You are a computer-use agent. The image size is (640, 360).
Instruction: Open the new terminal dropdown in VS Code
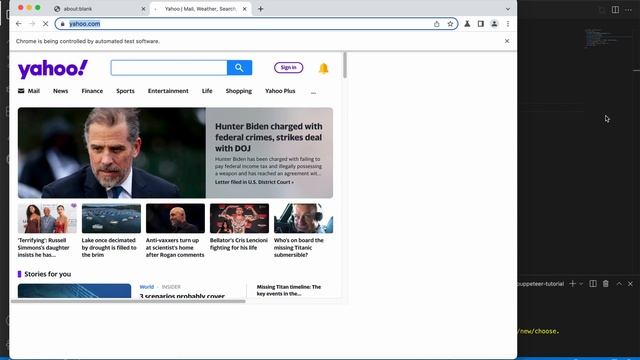[x=581, y=284]
